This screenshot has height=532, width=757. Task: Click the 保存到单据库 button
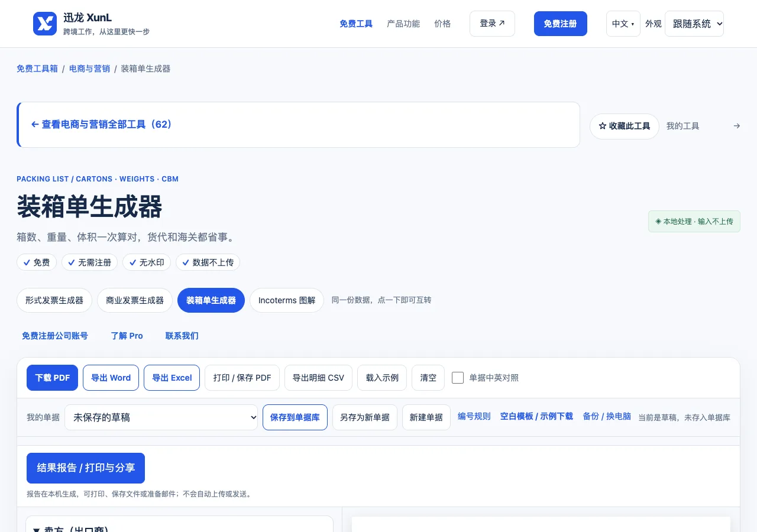point(295,417)
